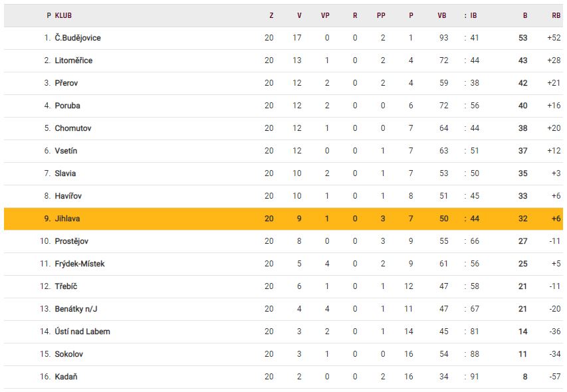Click the VB column header
Image resolution: width=567 pixels, height=392 pixels.
pyautogui.click(x=442, y=15)
